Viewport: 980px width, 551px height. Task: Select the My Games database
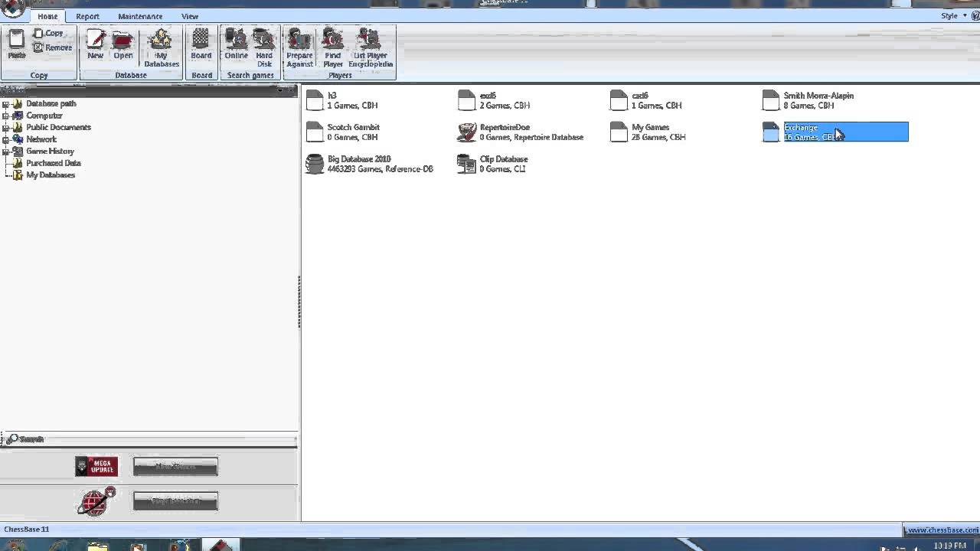647,132
